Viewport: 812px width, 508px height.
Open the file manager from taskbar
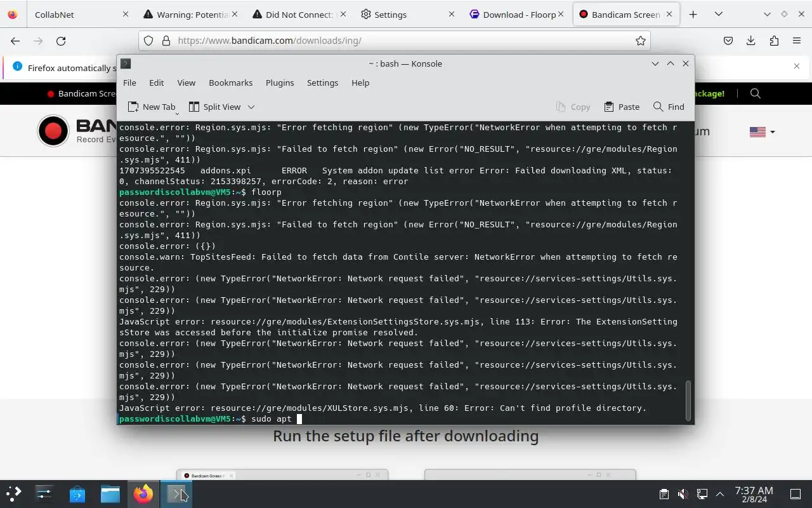coord(110,494)
